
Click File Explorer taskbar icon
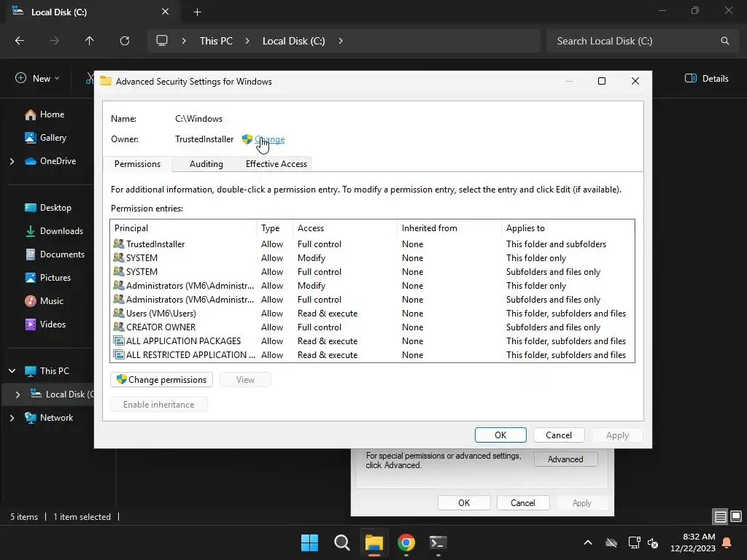click(x=374, y=542)
